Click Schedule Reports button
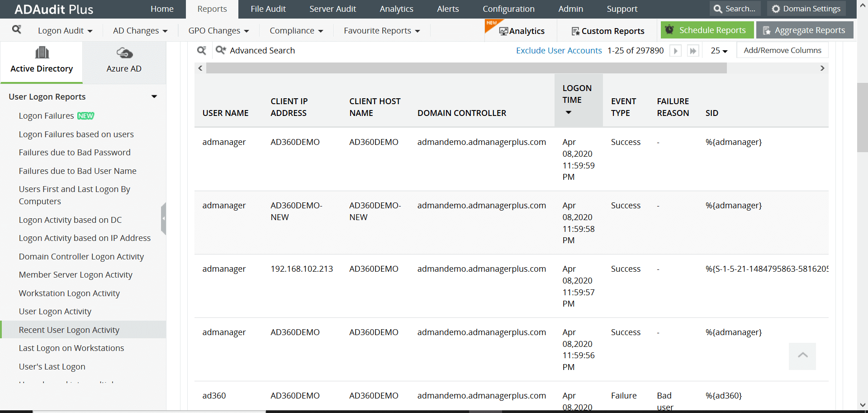868x413 pixels. (707, 30)
